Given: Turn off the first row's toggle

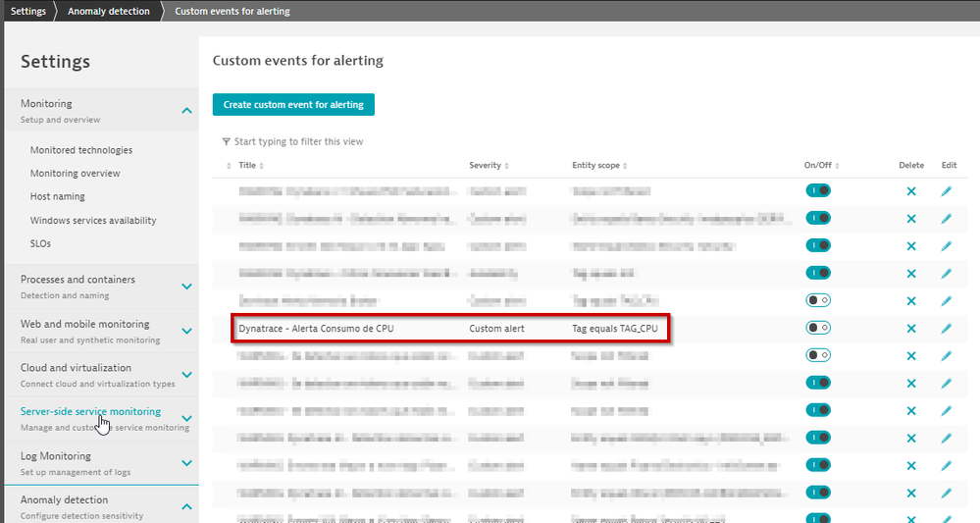Looking at the screenshot, I should pyautogui.click(x=818, y=190).
